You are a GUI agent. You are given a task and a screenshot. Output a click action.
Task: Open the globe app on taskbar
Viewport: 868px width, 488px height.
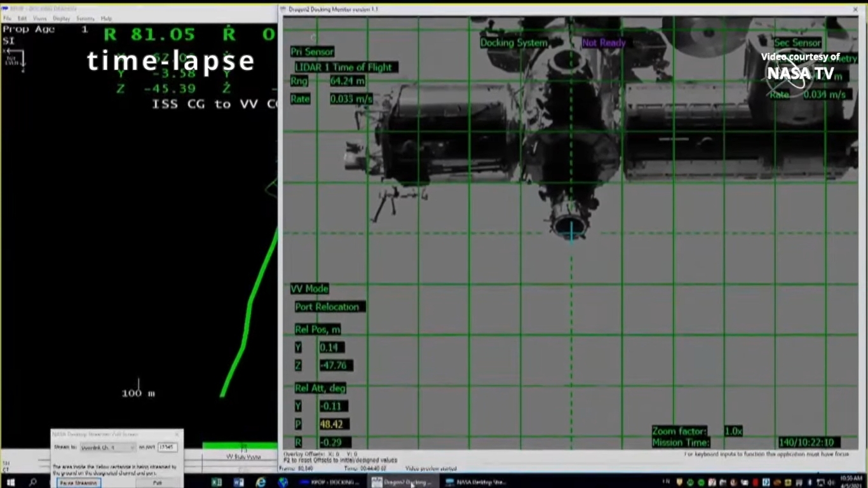(283, 483)
